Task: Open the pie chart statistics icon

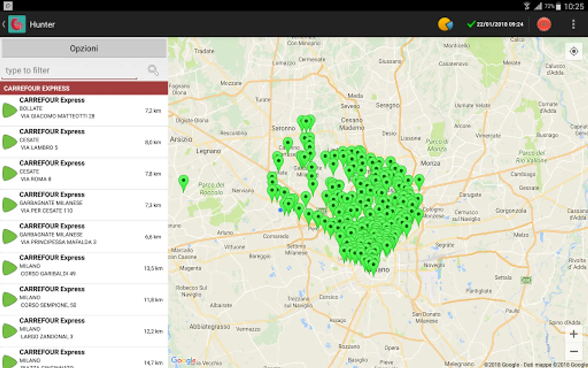Action: (x=445, y=24)
